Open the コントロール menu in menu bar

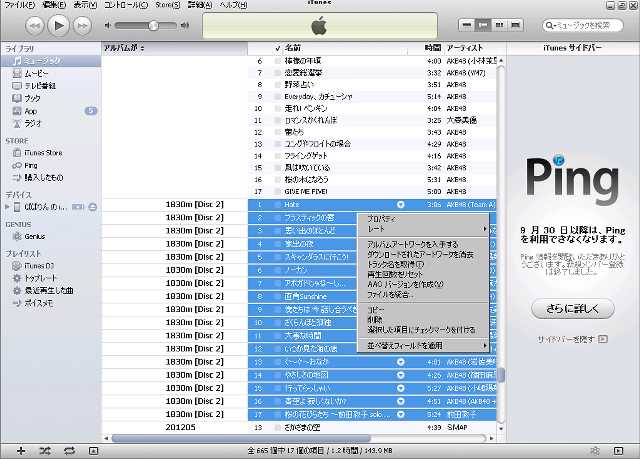tap(122, 5)
